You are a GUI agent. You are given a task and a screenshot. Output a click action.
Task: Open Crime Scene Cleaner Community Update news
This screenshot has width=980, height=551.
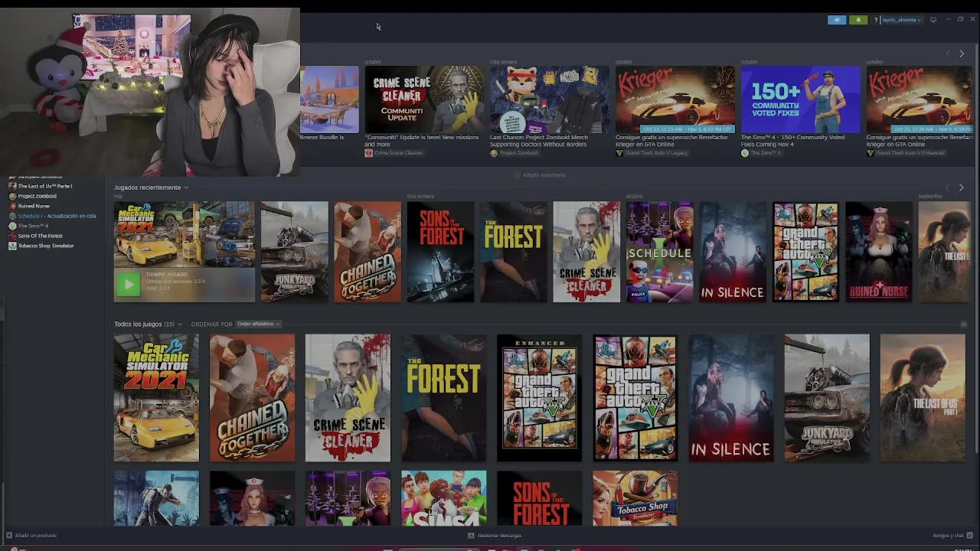coord(424,99)
